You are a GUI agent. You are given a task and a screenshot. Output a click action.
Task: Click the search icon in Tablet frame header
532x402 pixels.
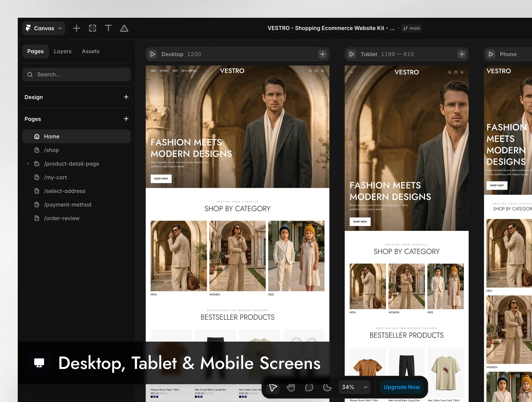point(450,72)
